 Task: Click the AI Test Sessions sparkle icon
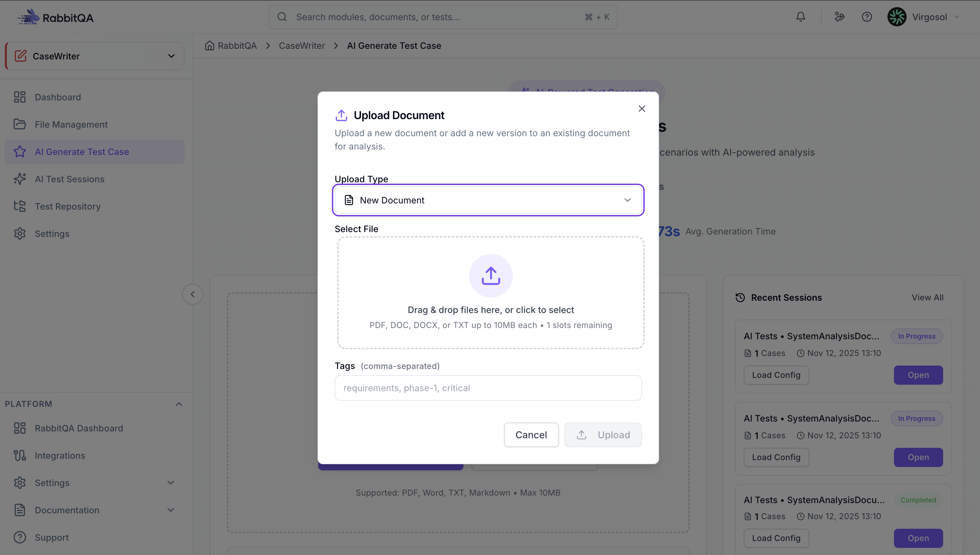20,179
